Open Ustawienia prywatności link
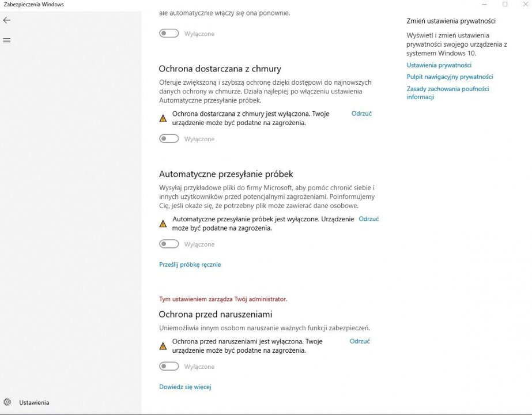This screenshot has height=415, width=532. click(x=439, y=65)
